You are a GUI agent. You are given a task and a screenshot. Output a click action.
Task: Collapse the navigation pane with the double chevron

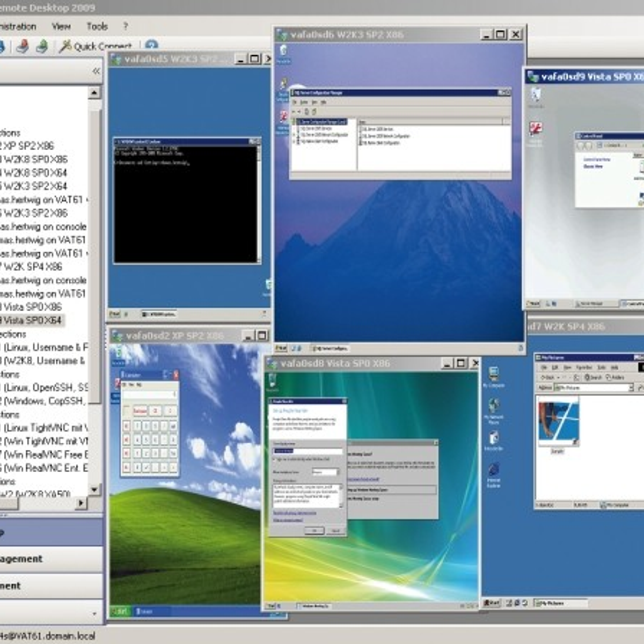pyautogui.click(x=96, y=71)
